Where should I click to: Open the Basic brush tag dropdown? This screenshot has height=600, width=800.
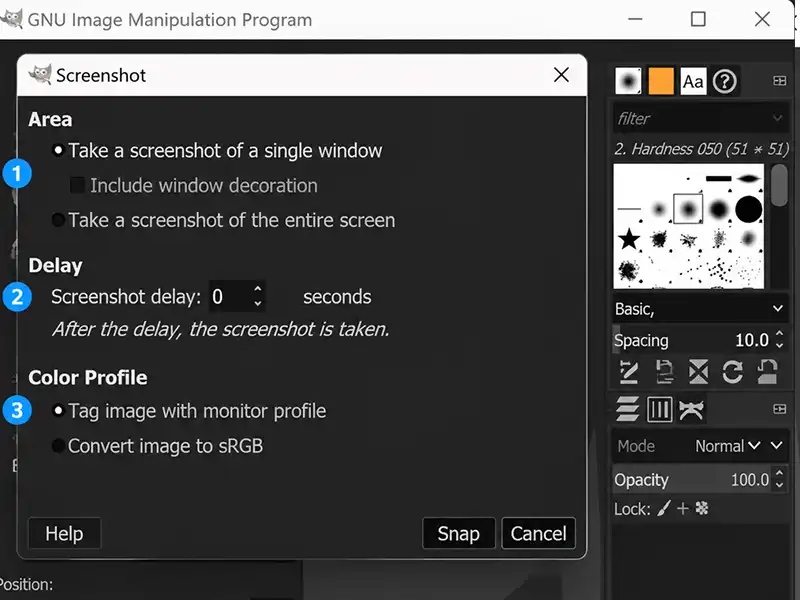click(698, 309)
